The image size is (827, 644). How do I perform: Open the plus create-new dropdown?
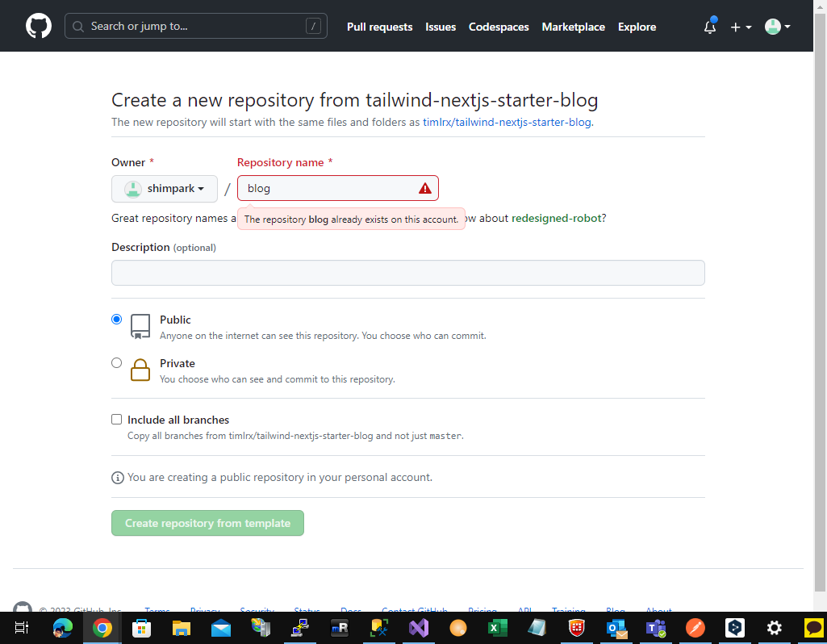[741, 27]
